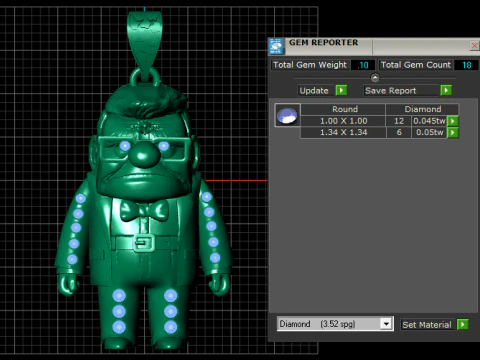The height and width of the screenshot is (360, 480).
Task: Select the bow tie on the model
Action: [x=144, y=211]
